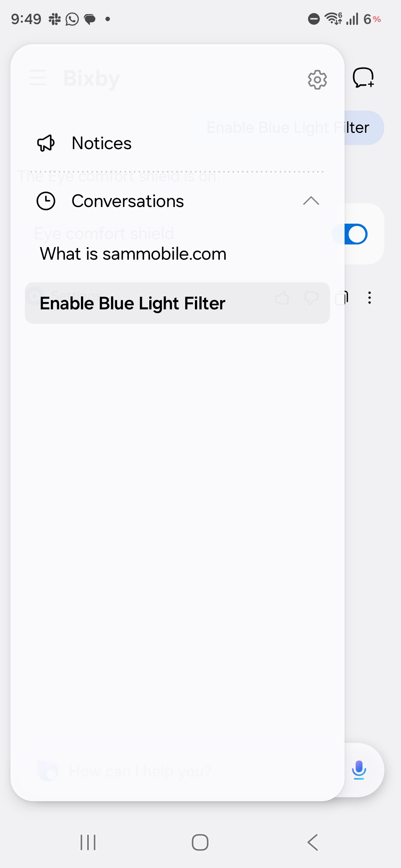Tap the WhatsApp notification icon in status bar
This screenshot has width=401, height=868.
(x=72, y=19)
